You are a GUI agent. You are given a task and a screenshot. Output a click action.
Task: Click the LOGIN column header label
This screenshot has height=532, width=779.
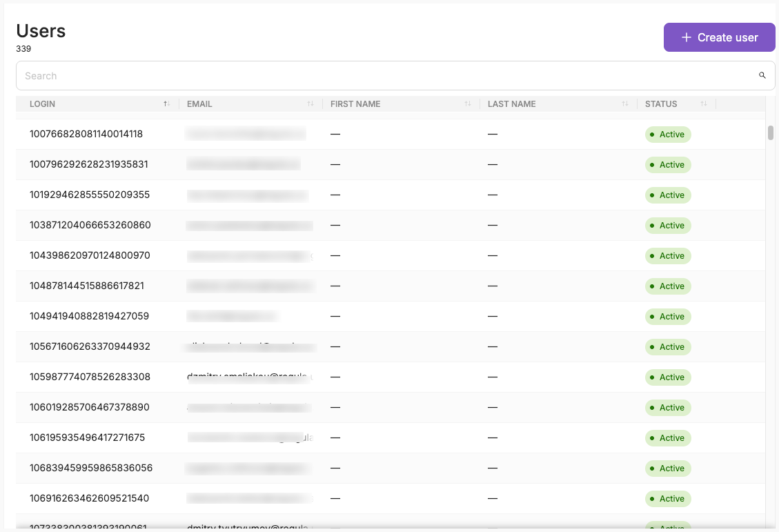click(42, 104)
